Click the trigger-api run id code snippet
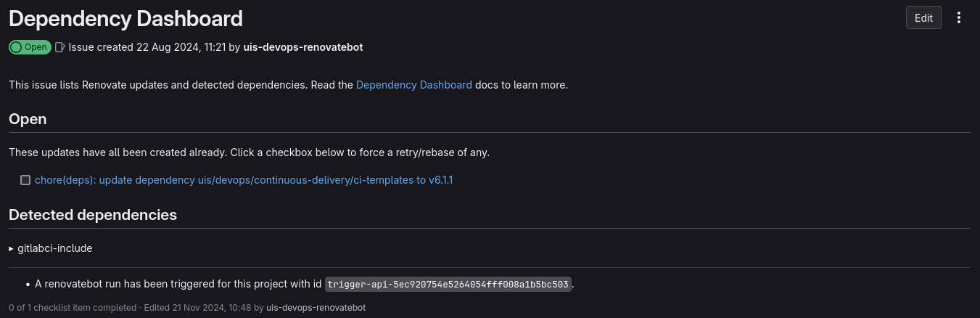 (448, 285)
